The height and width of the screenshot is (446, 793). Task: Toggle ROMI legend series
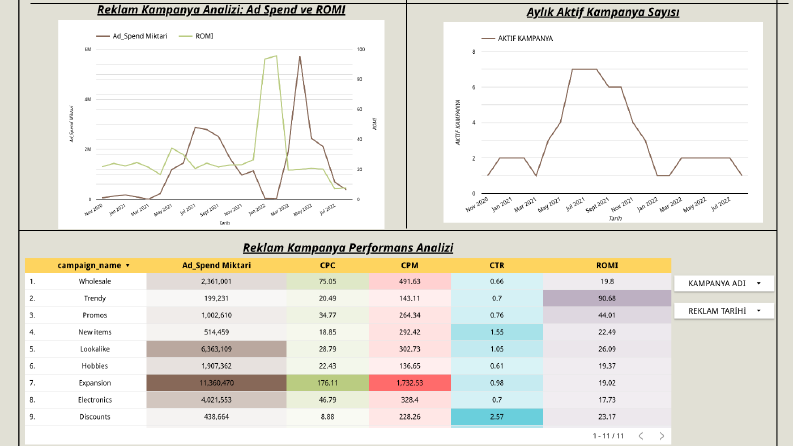[197, 36]
